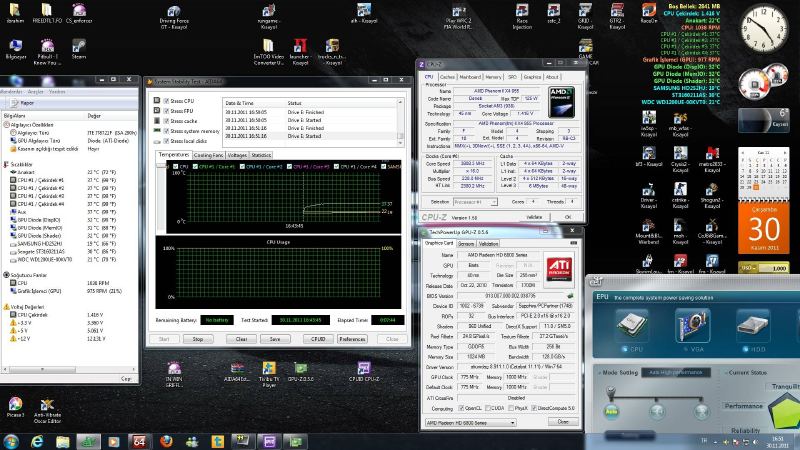800x450 pixels.
Task: Open the CPUID CPU-Z desktop shortcut
Action: 364,371
